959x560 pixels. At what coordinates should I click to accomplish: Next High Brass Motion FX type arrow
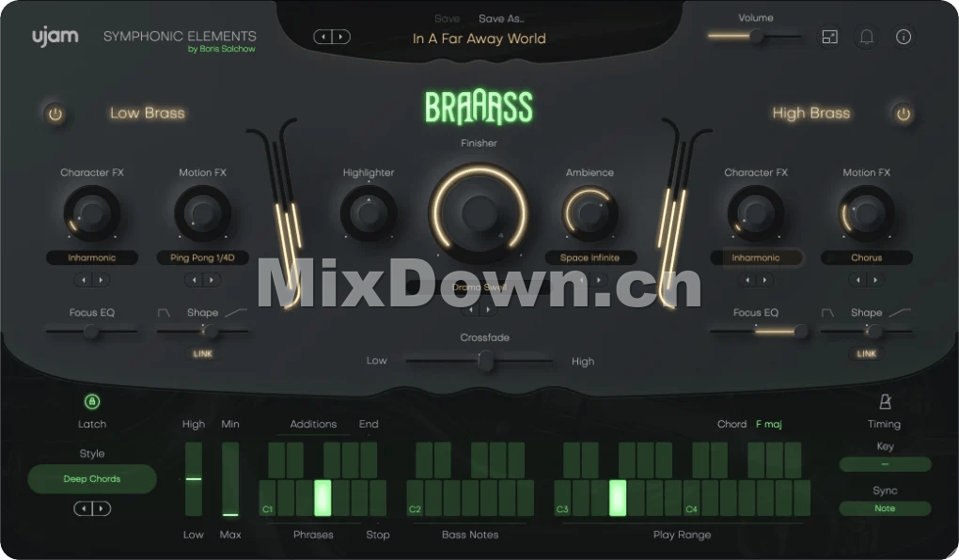coord(875,280)
